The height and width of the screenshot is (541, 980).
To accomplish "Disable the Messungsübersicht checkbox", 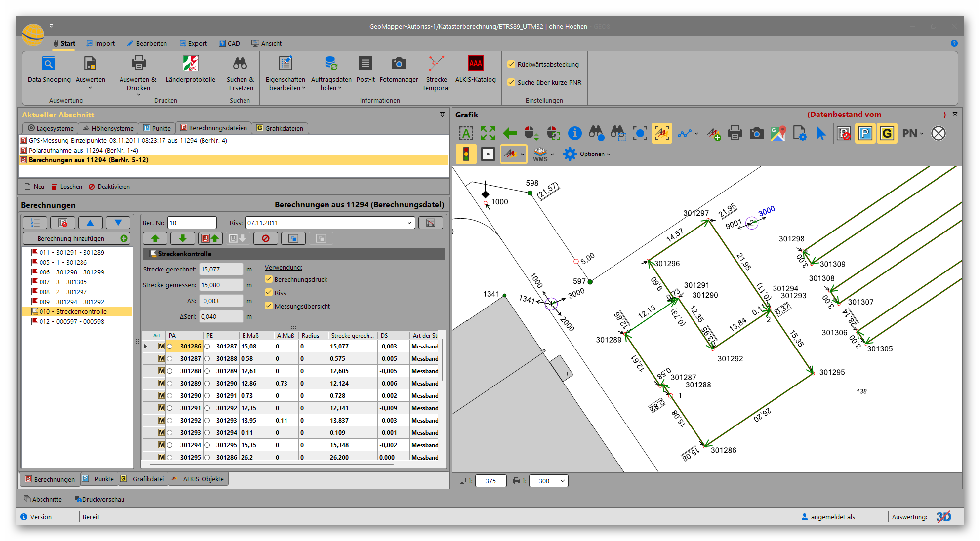I will [269, 306].
